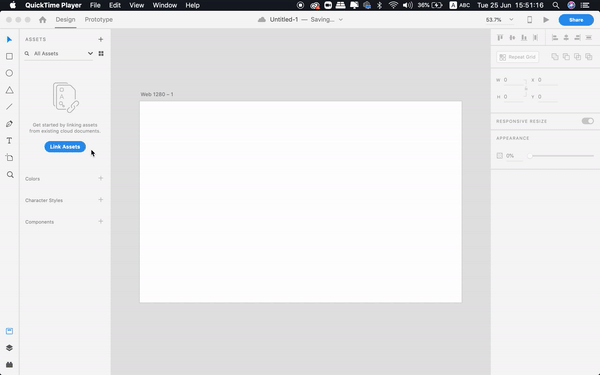
Task: Go to the Home screen icon
Action: [42, 20]
